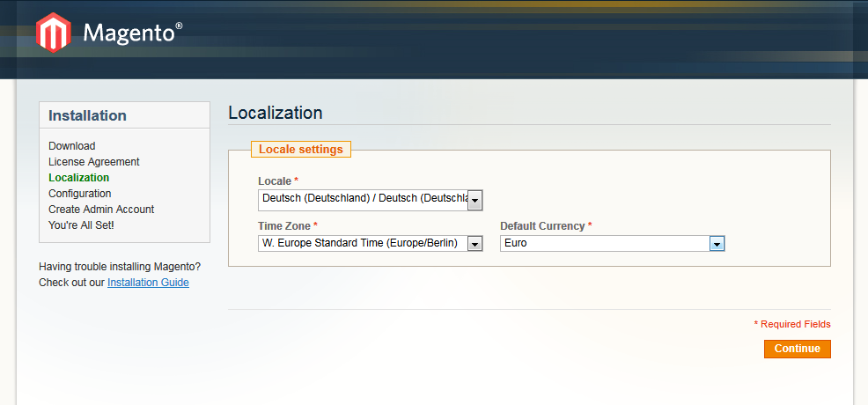Image resolution: width=868 pixels, height=405 pixels.
Task: Select the Configuration step
Action: coord(80,194)
